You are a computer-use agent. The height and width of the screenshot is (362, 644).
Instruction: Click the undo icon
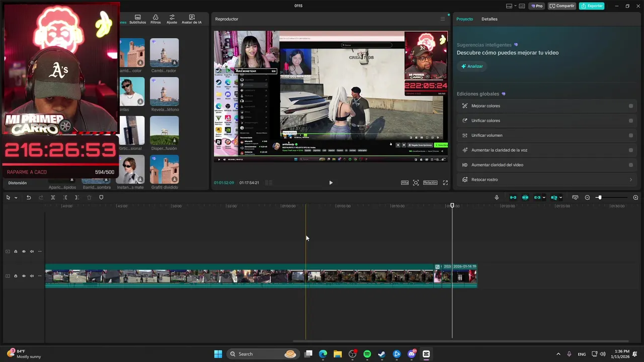click(29, 198)
